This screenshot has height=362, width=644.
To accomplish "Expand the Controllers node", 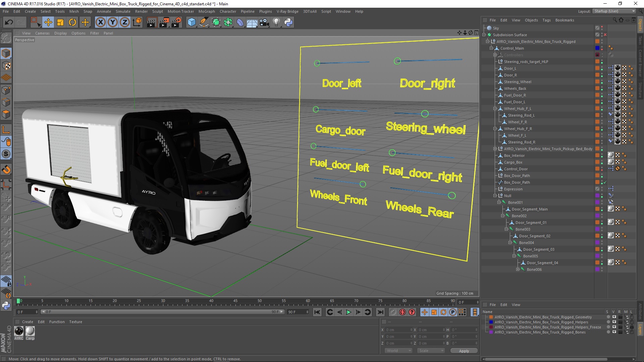I will (x=495, y=55).
